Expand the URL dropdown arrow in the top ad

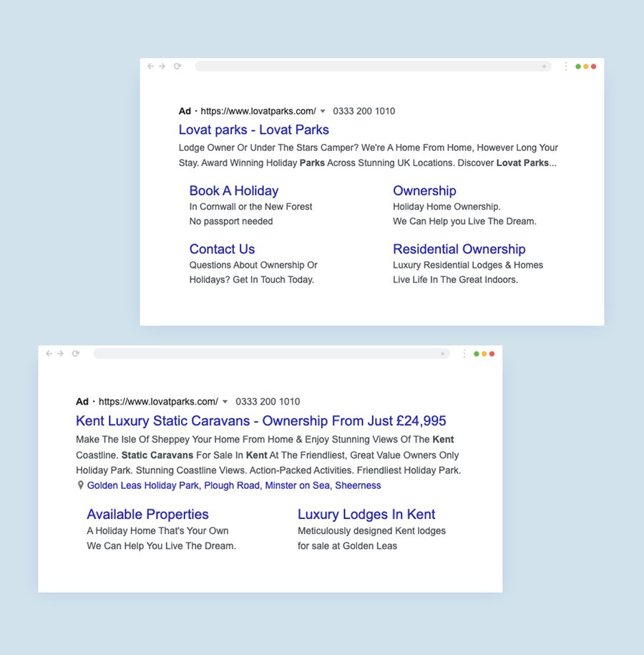323,111
